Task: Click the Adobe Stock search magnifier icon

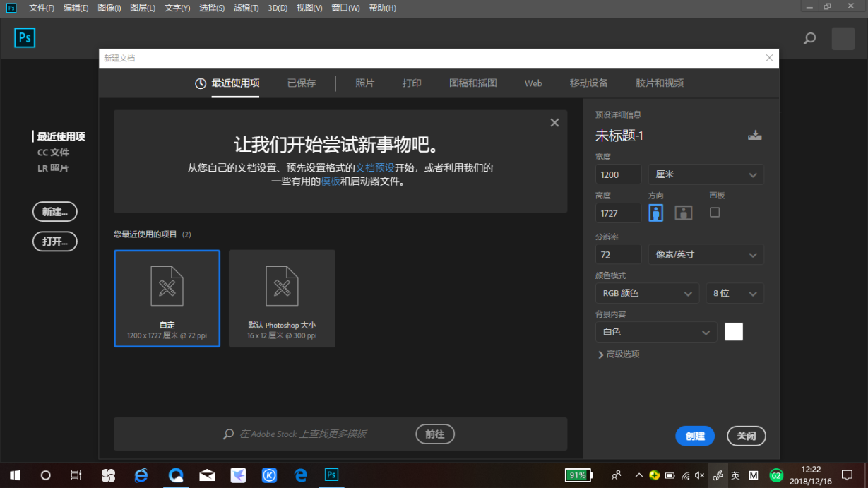Action: [x=229, y=434]
